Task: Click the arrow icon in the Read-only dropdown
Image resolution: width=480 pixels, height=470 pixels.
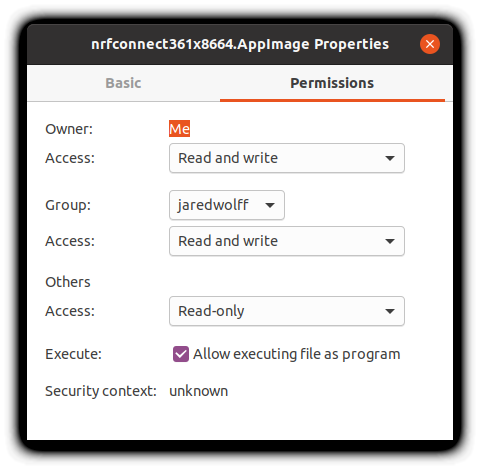Action: 390,311
